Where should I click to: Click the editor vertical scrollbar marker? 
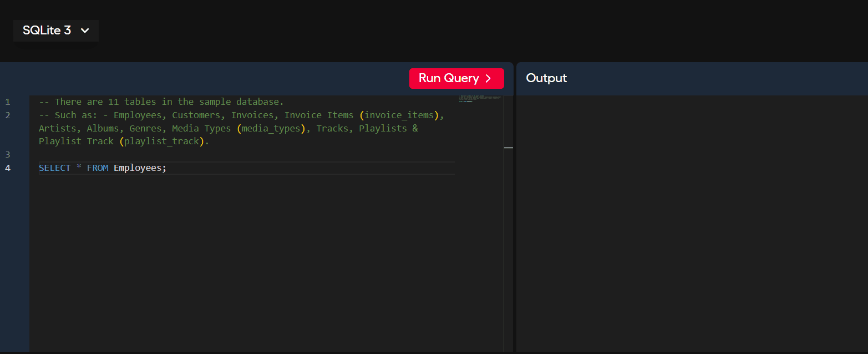508,148
